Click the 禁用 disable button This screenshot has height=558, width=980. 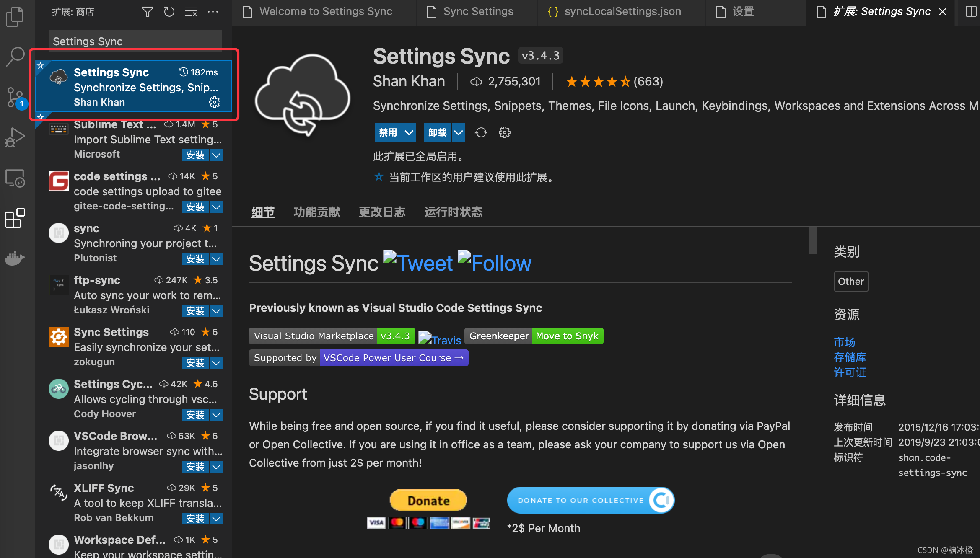point(388,133)
